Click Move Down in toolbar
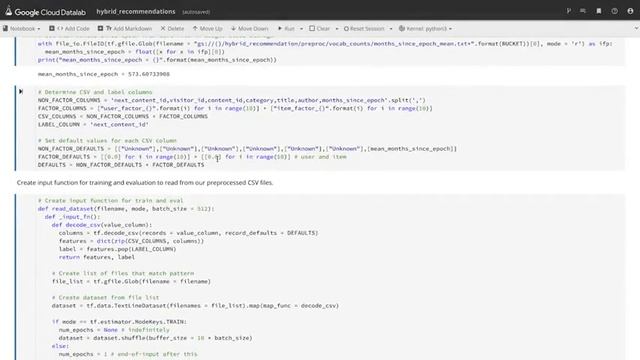This screenshot has height=360, width=640. pos(250,29)
